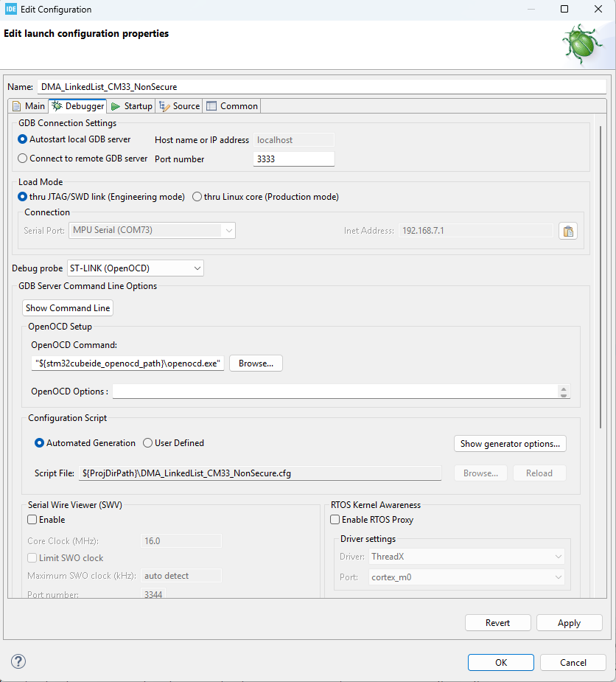The height and width of the screenshot is (682, 616).
Task: Click the OpenOCD Options text field
Action: (x=335, y=391)
